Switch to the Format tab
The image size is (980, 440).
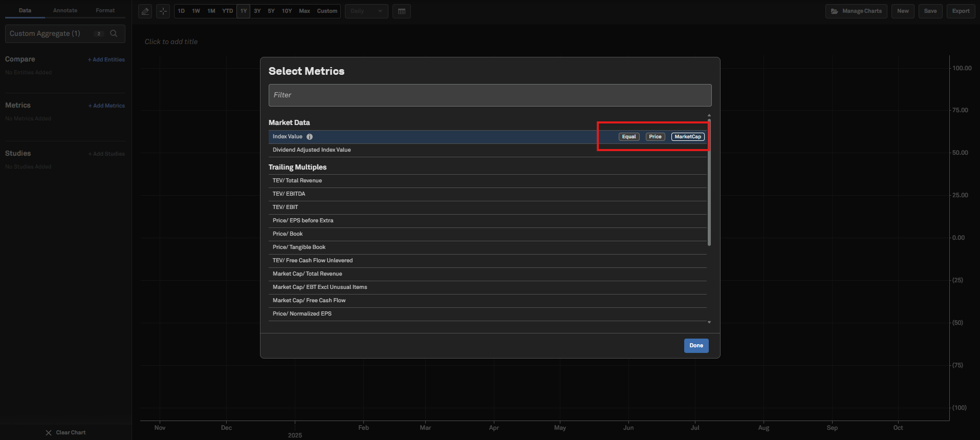pyautogui.click(x=105, y=10)
